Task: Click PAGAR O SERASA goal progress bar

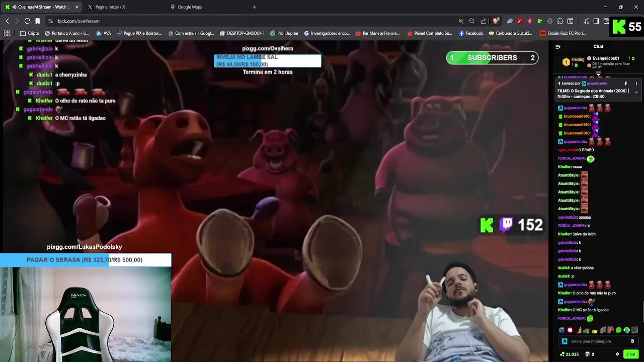Action: (86, 260)
